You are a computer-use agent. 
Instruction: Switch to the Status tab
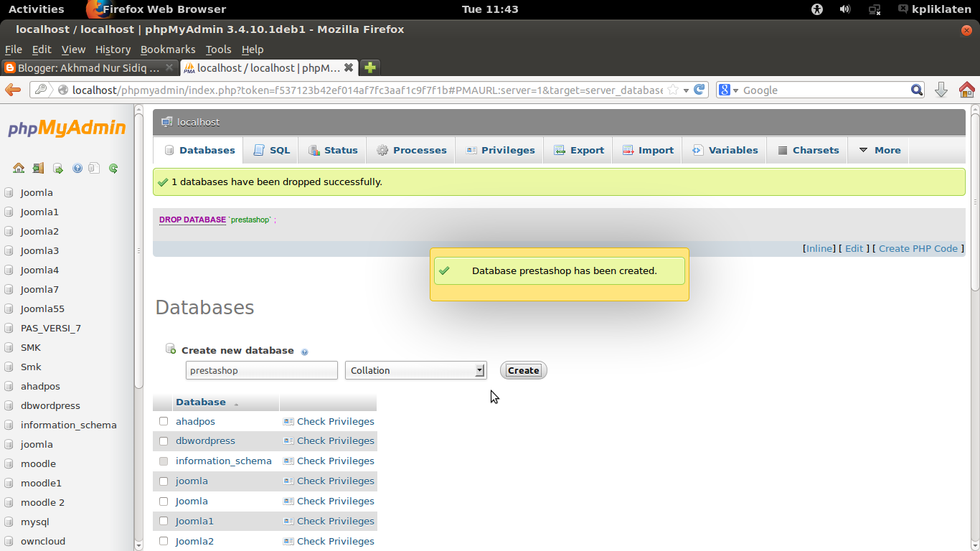pos(332,150)
